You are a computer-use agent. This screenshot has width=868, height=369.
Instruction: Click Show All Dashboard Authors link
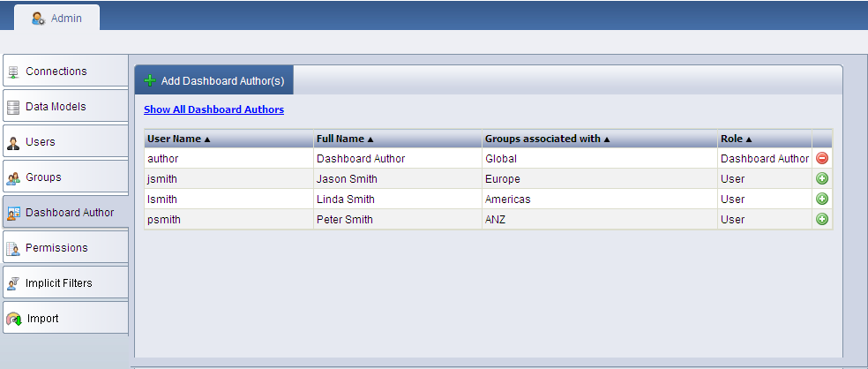click(213, 109)
